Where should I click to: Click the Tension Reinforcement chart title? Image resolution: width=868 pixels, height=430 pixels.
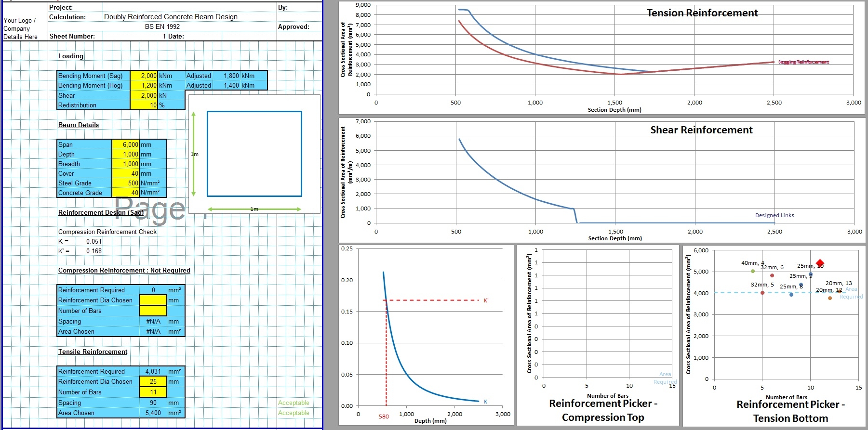[702, 13]
